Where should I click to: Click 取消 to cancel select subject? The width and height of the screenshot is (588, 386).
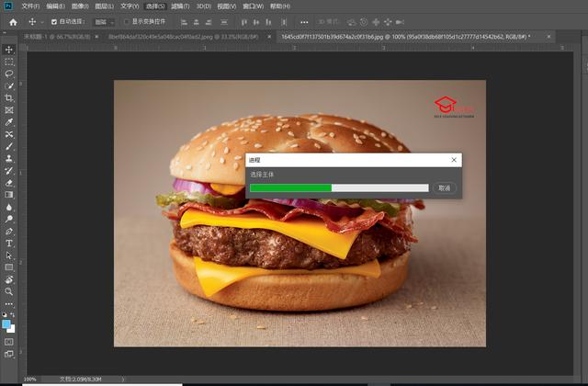click(x=445, y=187)
